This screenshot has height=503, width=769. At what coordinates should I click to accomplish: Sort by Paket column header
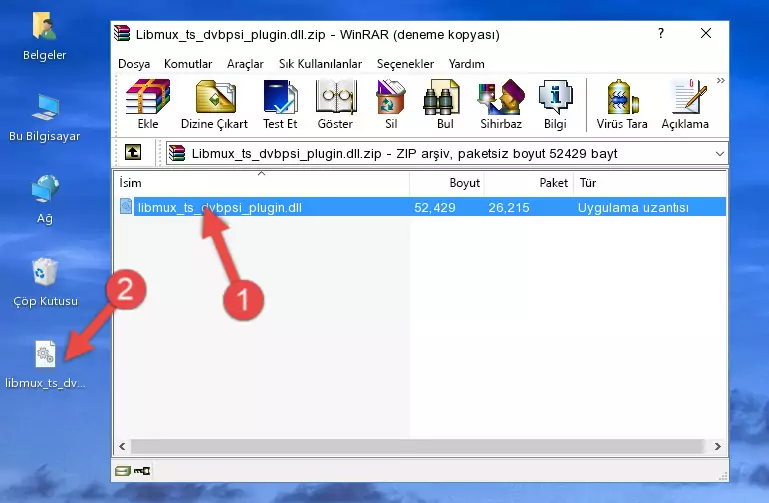529,183
